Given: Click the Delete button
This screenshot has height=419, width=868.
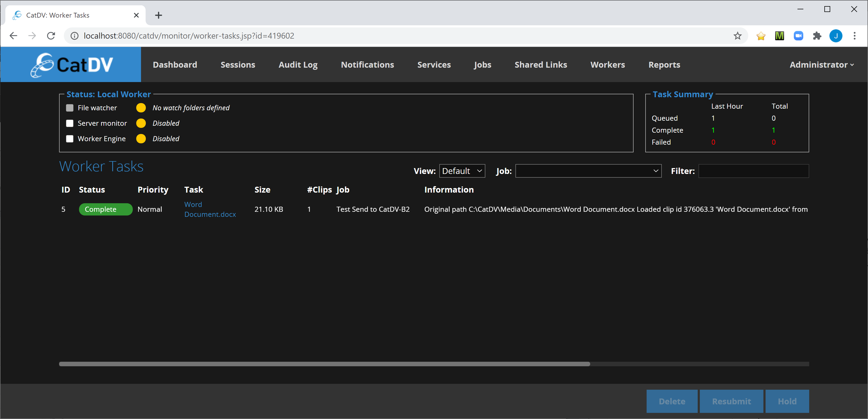Looking at the screenshot, I should [672, 401].
